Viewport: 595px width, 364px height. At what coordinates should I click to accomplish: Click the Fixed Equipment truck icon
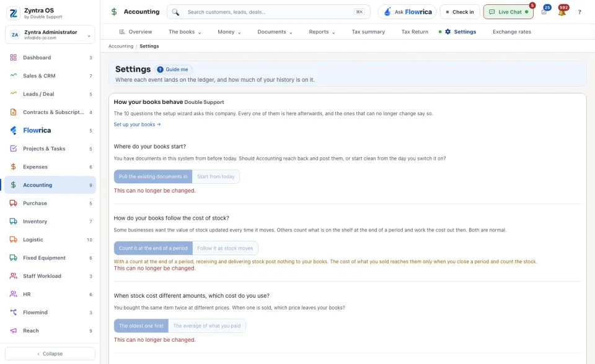click(13, 258)
